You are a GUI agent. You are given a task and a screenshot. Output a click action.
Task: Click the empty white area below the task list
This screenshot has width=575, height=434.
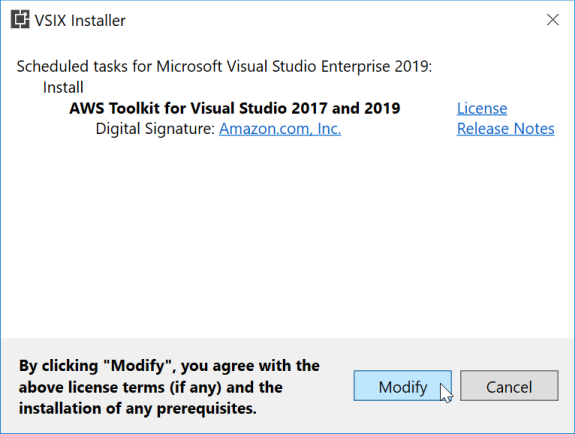pyautogui.click(x=287, y=238)
